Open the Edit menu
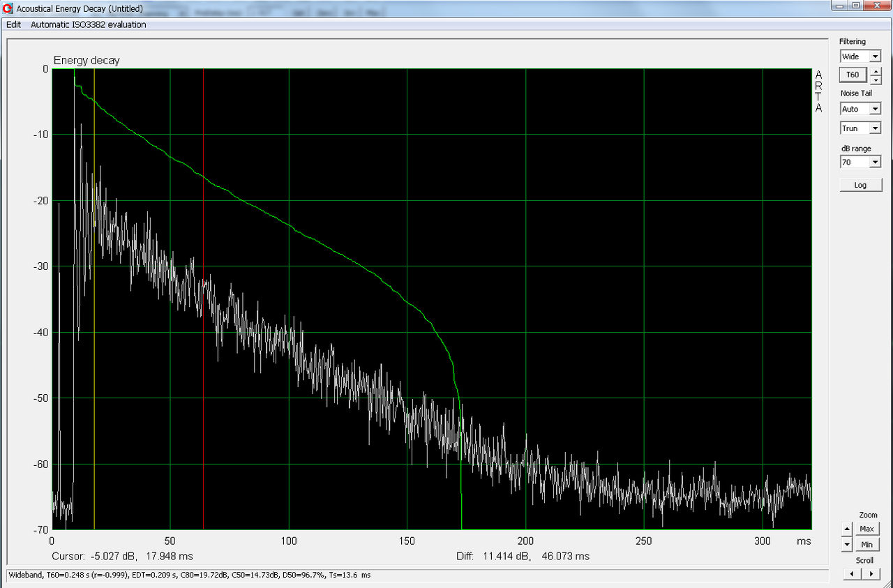The height and width of the screenshot is (588, 893). (x=13, y=24)
